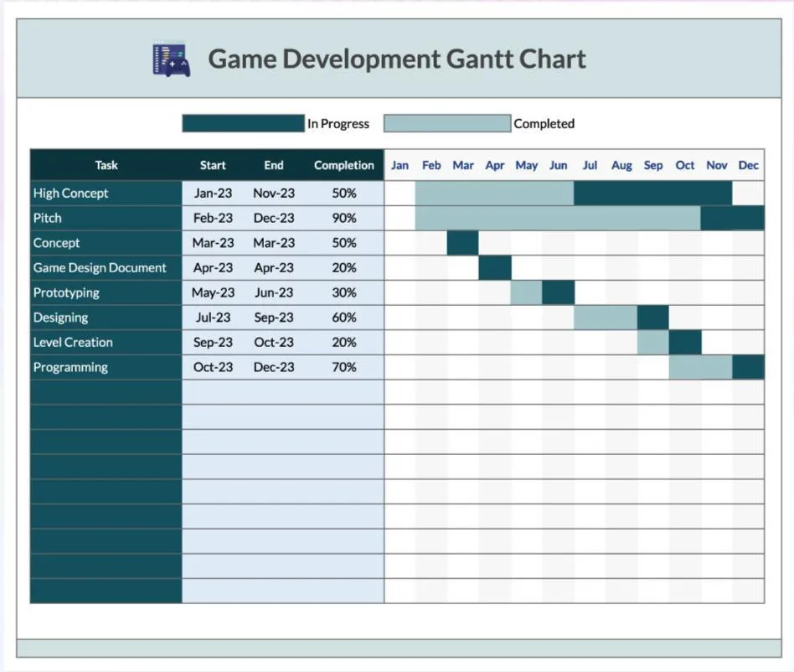
Task: Click Pitch in-progress dark bar
Action: pos(733,218)
